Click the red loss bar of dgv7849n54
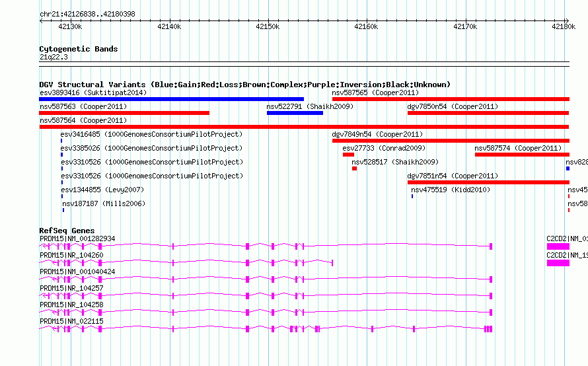 click(x=451, y=141)
